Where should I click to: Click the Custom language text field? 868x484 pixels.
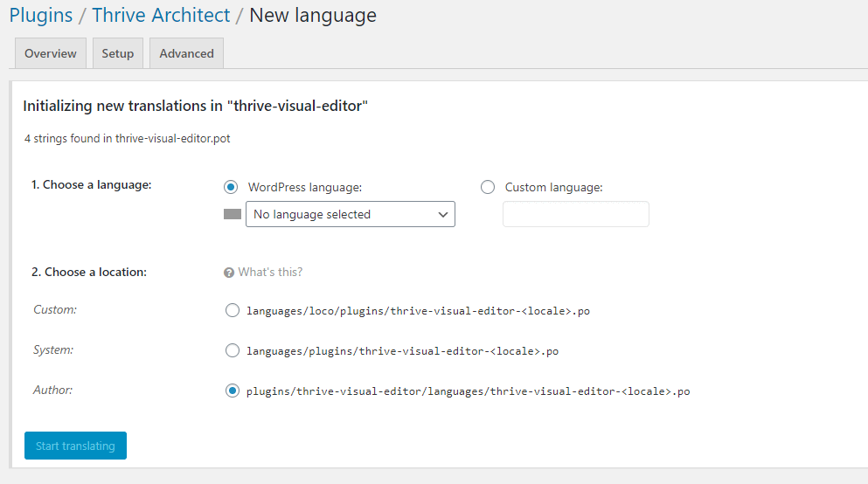pos(576,214)
